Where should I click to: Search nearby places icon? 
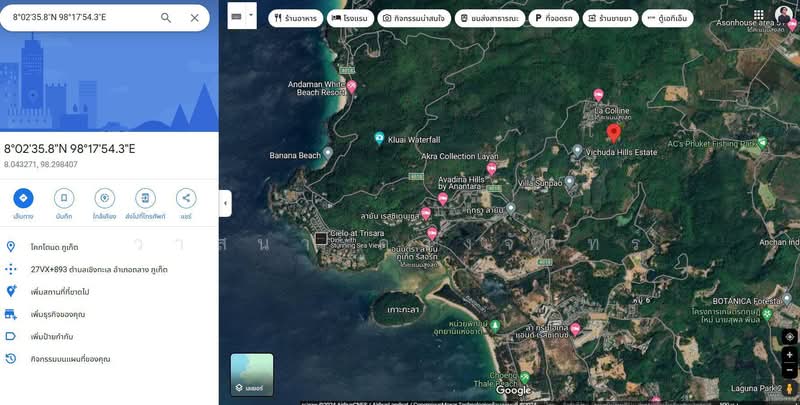pyautogui.click(x=105, y=198)
